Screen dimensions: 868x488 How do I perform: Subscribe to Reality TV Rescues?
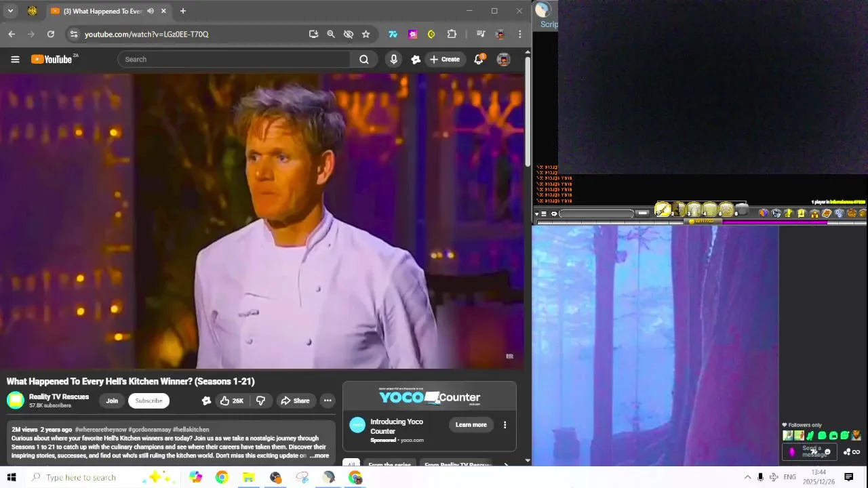(149, 401)
